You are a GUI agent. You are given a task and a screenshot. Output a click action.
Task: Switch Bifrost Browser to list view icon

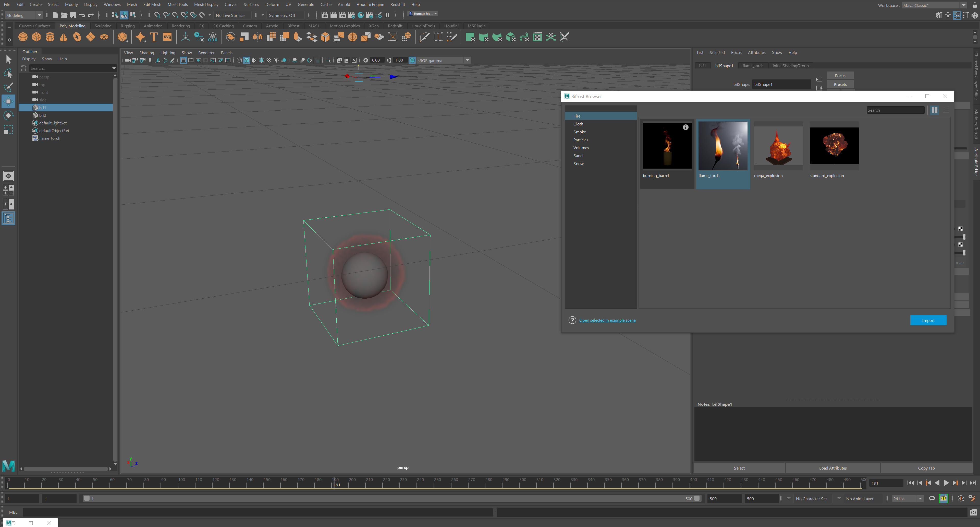point(946,110)
